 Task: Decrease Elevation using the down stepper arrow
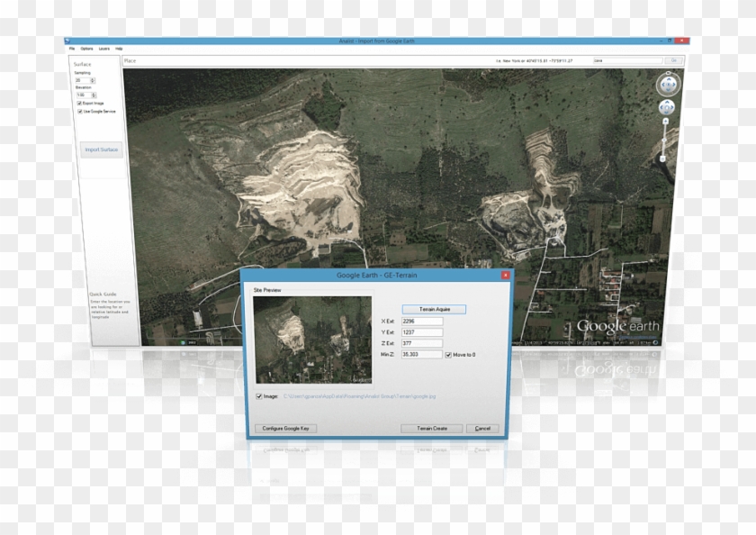94,96
